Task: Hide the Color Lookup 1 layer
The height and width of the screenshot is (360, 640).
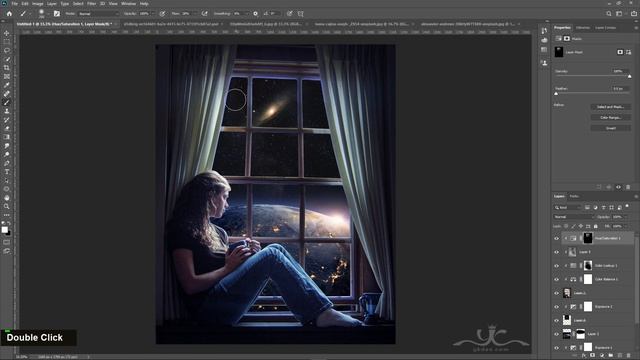Action: [x=556, y=266]
